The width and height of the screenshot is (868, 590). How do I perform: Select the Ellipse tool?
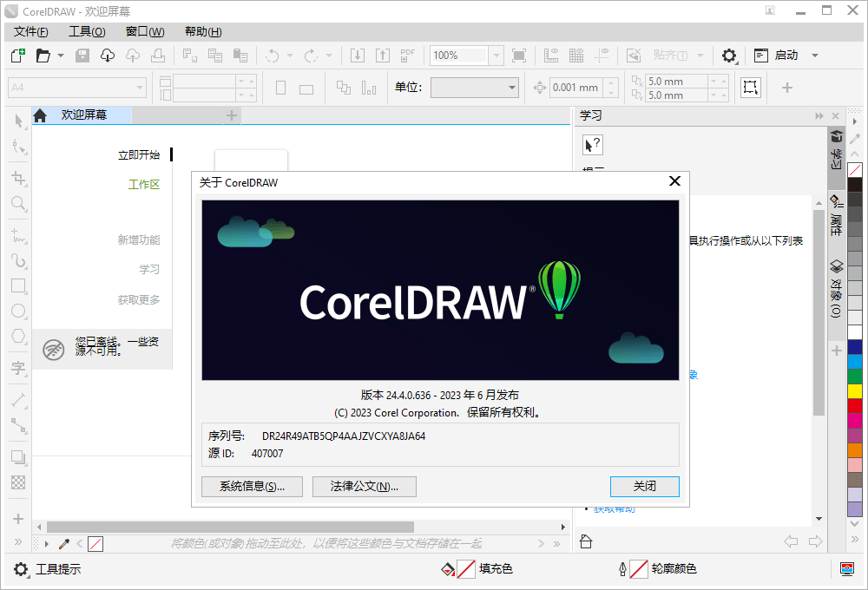(17, 311)
